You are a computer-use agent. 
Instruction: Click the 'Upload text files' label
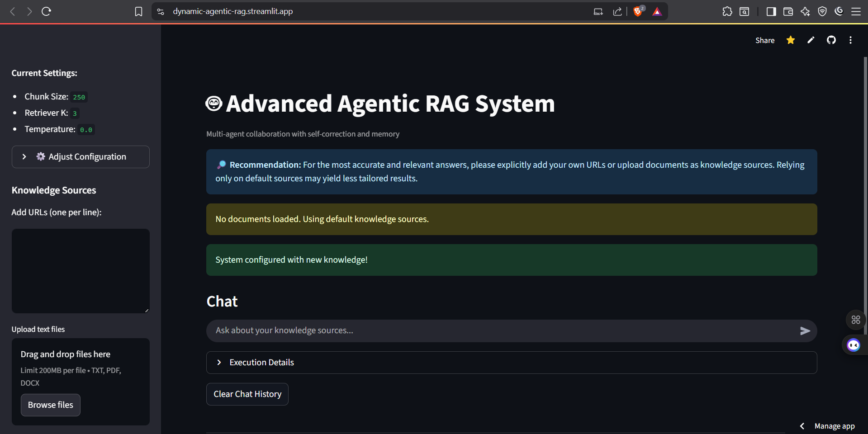point(38,330)
